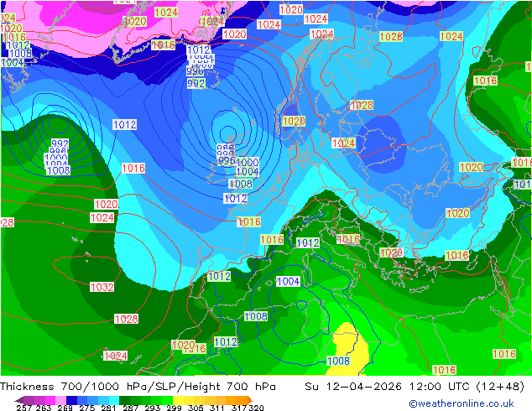Open the weatheronline.co.uk copyright link
This screenshot has height=411, width=532.
[461, 403]
